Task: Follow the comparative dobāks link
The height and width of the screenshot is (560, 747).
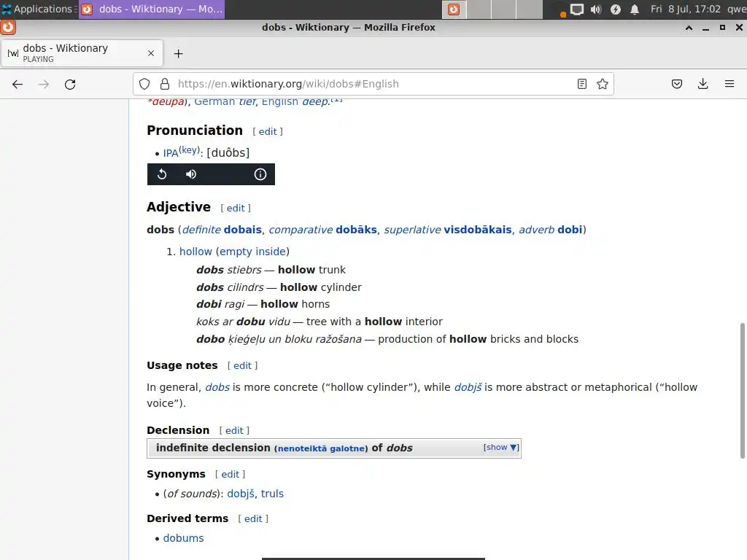Action: tap(356, 230)
